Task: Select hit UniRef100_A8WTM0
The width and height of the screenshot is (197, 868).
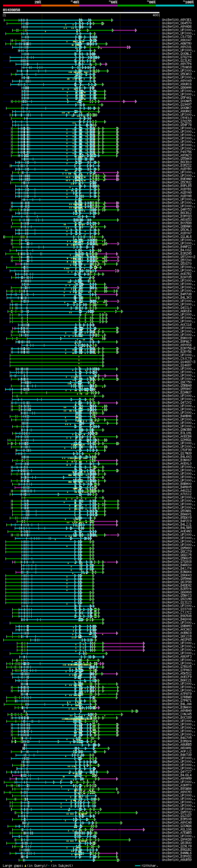Action: (x=177, y=43)
